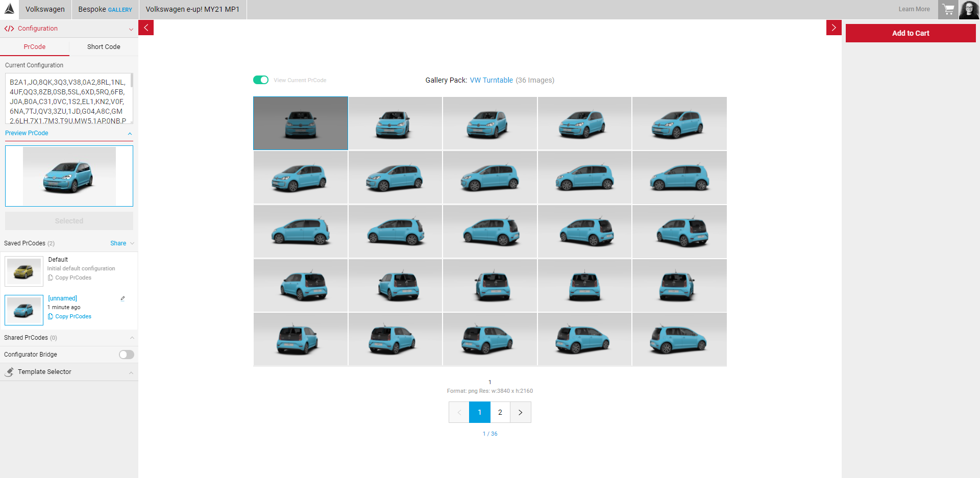
Task: Click the edit pencil icon for unnamed PrCode
Action: click(122, 298)
